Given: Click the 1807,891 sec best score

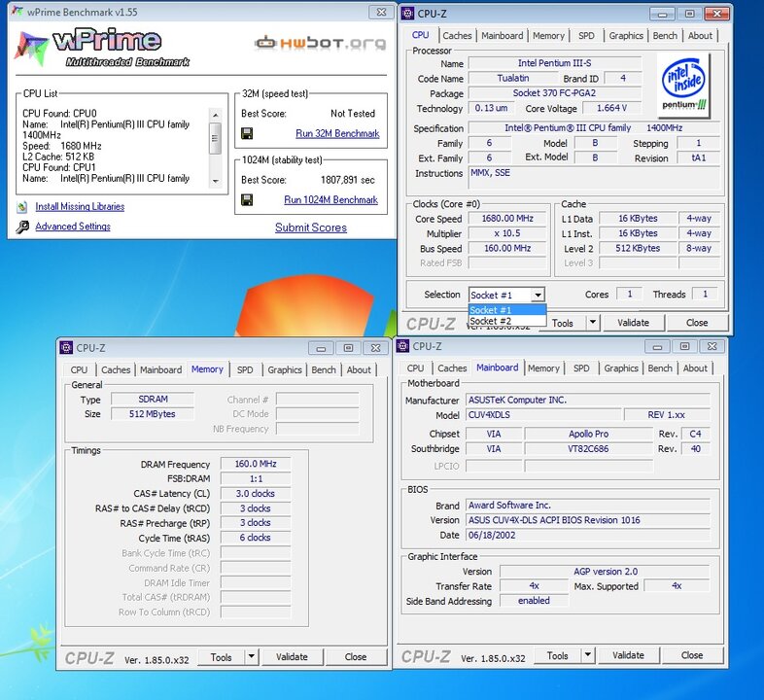Looking at the screenshot, I should (347, 180).
